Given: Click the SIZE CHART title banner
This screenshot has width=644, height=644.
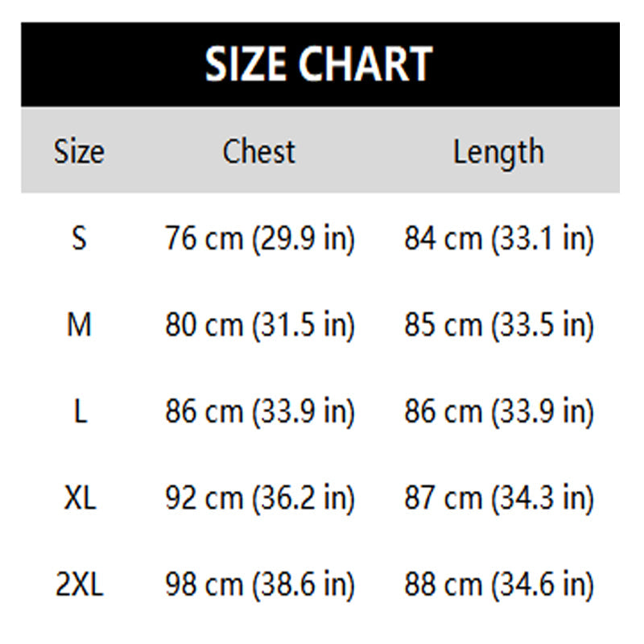Looking at the screenshot, I should click(x=320, y=64).
